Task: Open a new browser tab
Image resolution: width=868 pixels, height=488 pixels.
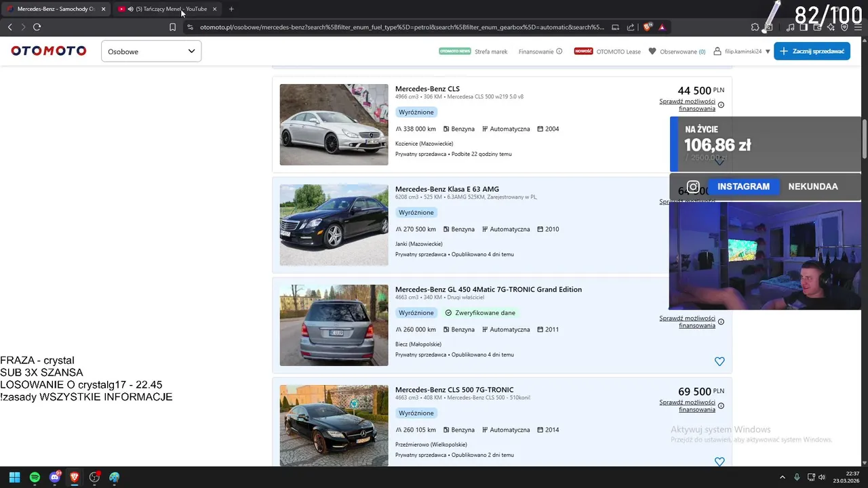Action: pyautogui.click(x=231, y=9)
